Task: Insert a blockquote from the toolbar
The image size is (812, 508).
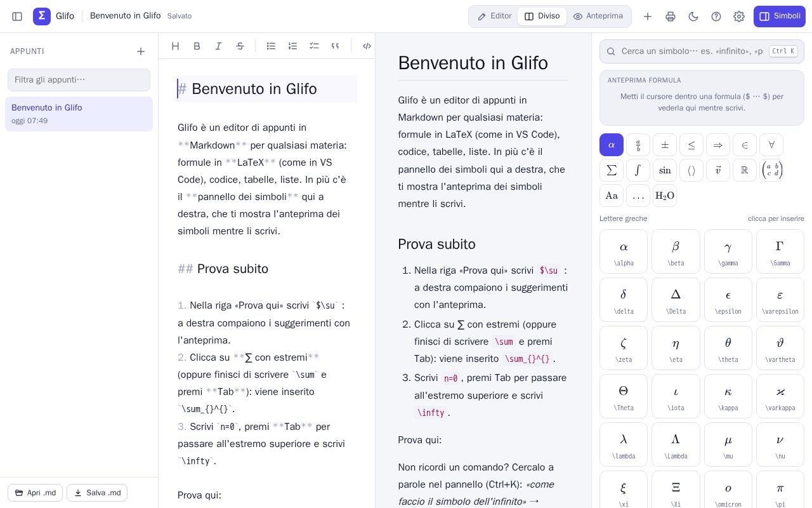Action: [x=335, y=46]
